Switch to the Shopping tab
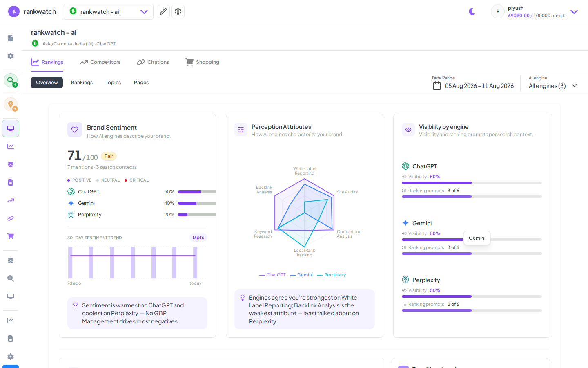588x368 pixels. tap(203, 62)
